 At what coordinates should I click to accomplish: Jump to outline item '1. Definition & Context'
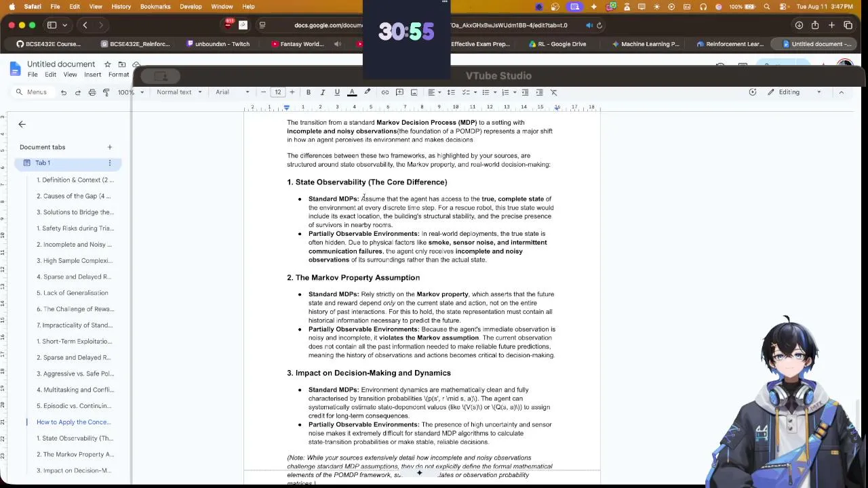pyautogui.click(x=75, y=180)
